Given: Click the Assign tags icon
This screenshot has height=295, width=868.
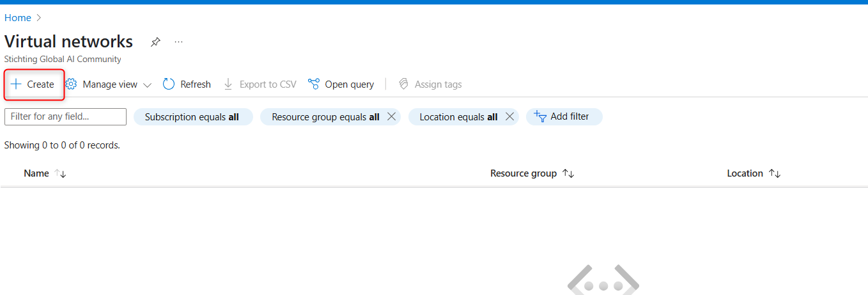Looking at the screenshot, I should [403, 84].
